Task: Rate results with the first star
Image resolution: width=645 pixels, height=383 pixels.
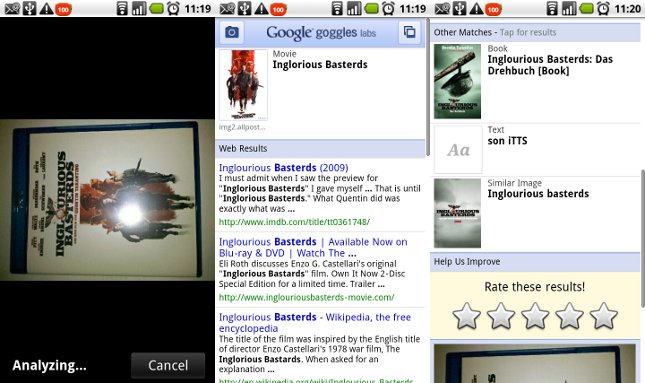Action: (466, 316)
